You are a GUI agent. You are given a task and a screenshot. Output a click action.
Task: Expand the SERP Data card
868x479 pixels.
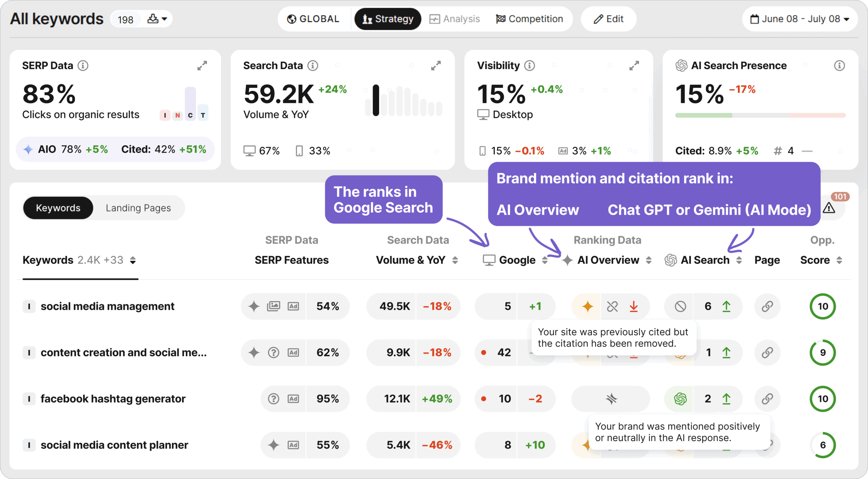202,65
